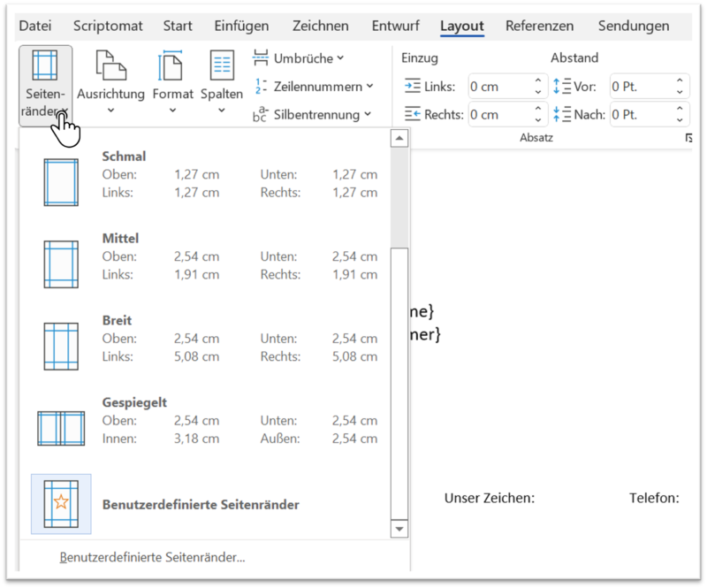Decrease the Vor spacing value
This screenshot has height=588, width=707.
point(680,92)
